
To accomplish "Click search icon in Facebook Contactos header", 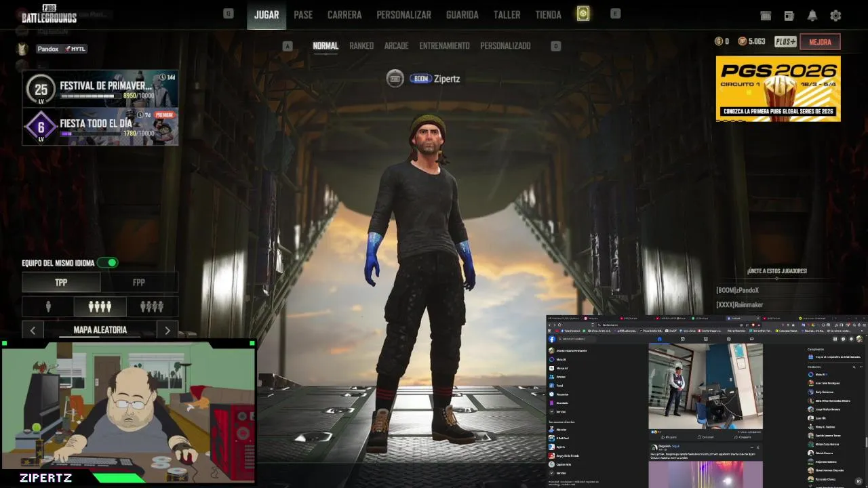I will tap(854, 367).
